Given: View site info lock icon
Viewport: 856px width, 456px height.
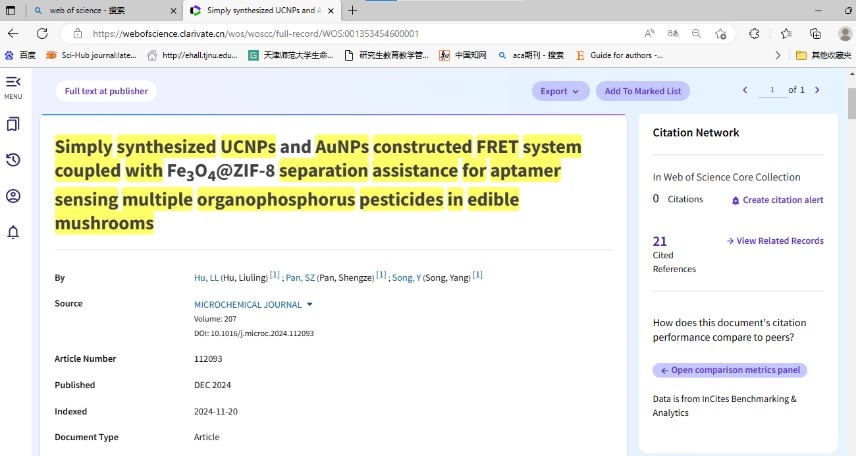Looking at the screenshot, I should point(78,34).
